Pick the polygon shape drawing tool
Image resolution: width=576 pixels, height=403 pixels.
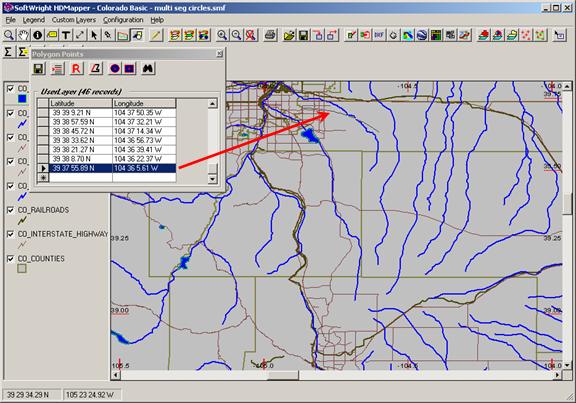click(123, 35)
